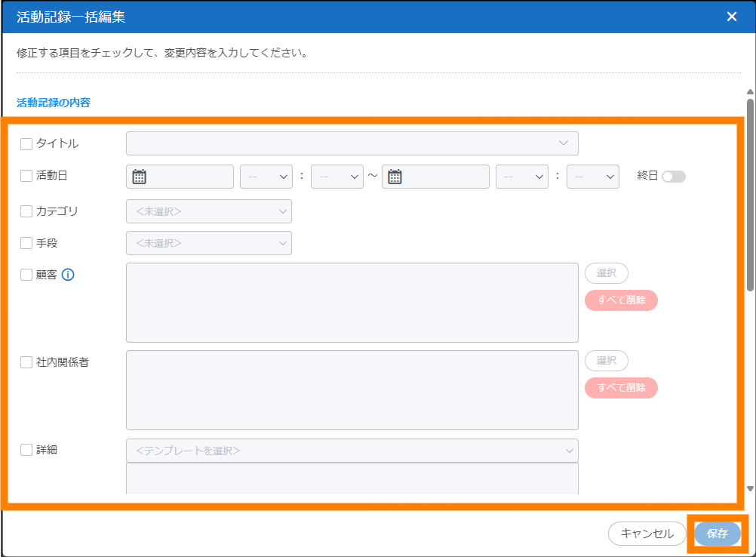Click the info icon beside 顧客
Viewport: 756px width, 557px height.
pos(68,275)
